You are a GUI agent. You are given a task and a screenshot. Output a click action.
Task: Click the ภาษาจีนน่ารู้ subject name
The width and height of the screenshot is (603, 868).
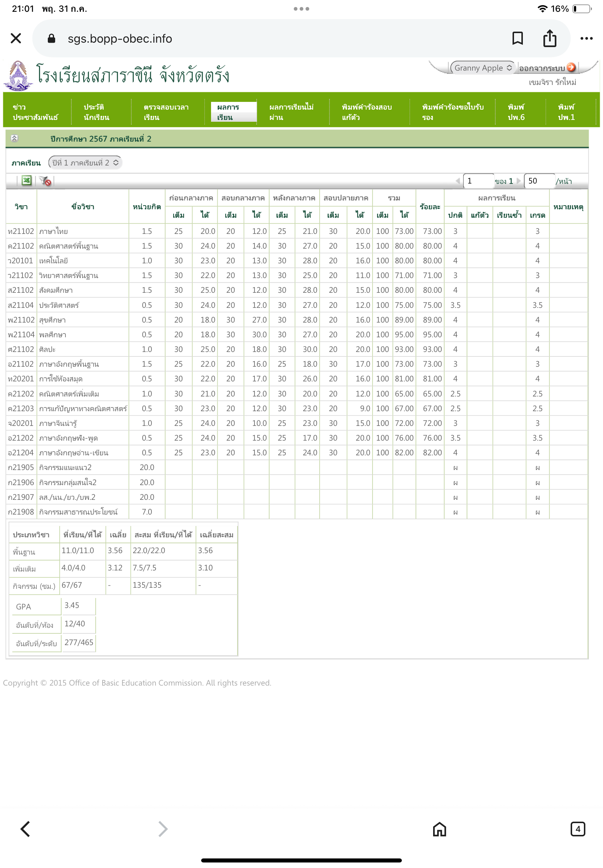(x=58, y=423)
